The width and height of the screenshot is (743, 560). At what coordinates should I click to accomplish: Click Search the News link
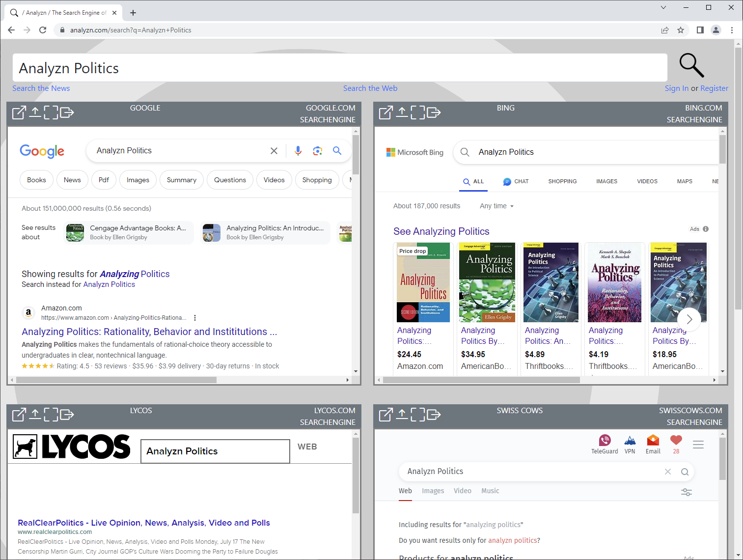click(x=41, y=88)
